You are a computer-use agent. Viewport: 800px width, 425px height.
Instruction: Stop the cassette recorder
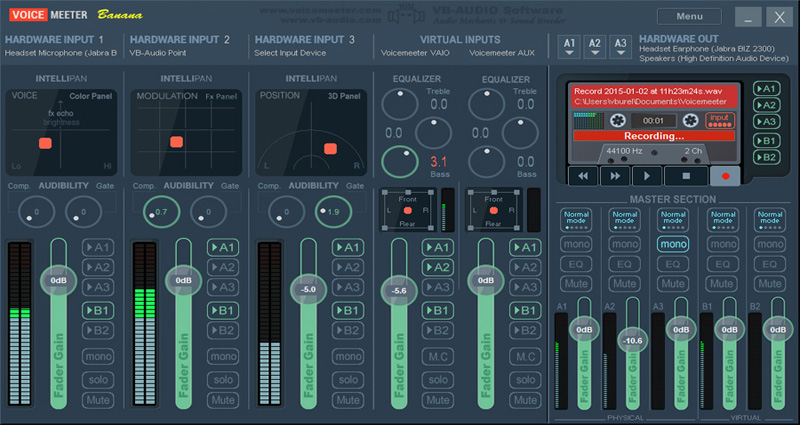click(685, 175)
